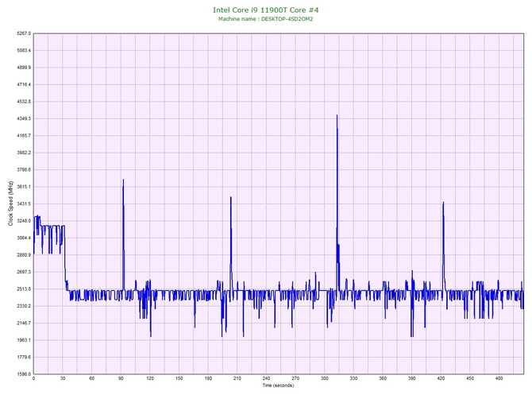Click the 3982.2 y-axis value
Image resolution: width=532 pixels, height=399 pixels.
click(x=24, y=153)
